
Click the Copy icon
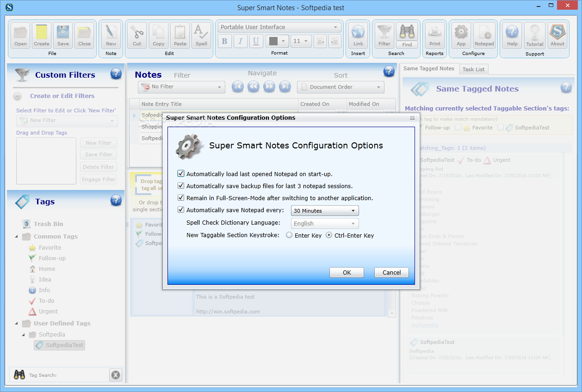(x=159, y=36)
